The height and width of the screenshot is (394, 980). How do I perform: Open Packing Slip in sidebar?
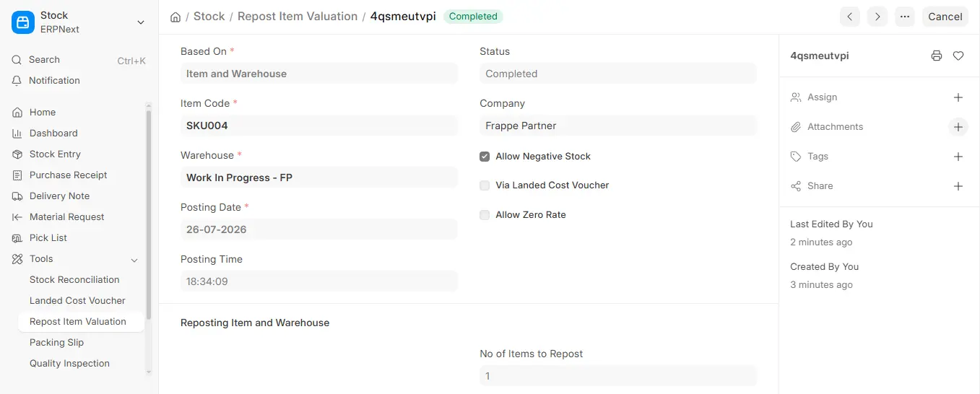(56, 343)
